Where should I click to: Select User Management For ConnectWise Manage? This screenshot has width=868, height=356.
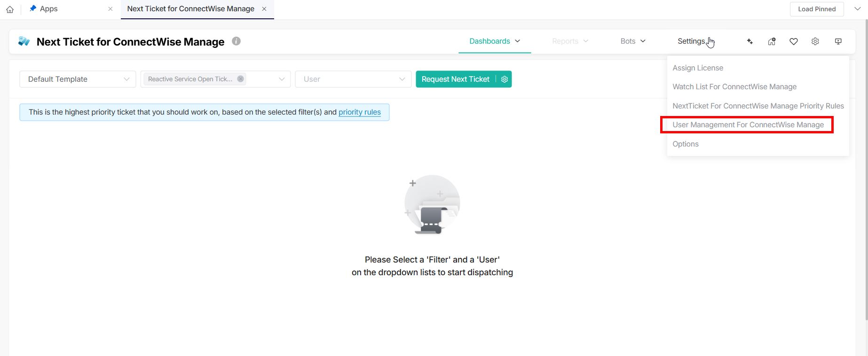[x=748, y=125]
